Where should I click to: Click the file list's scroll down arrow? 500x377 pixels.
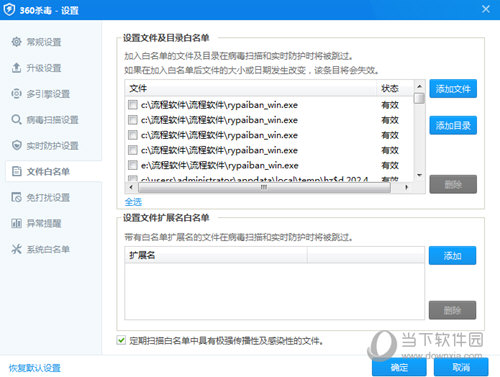pyautogui.click(x=420, y=175)
